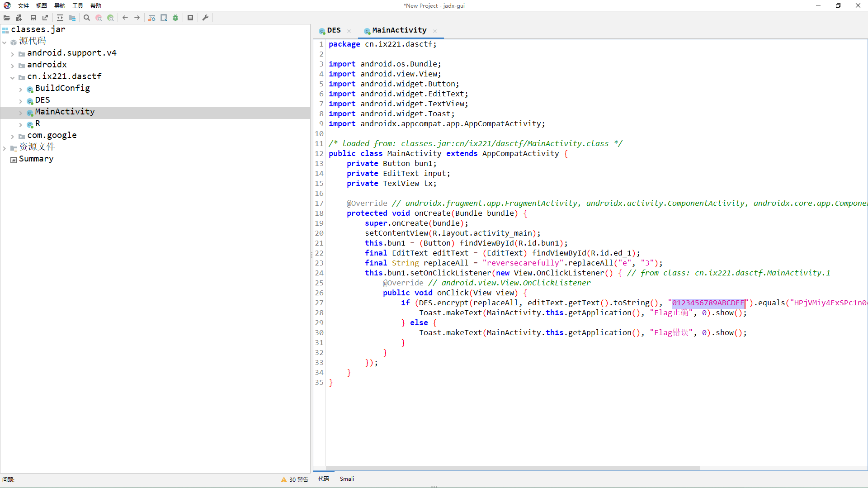Image resolution: width=868 pixels, height=488 pixels.
Task: Open Summary item in tree
Action: (x=36, y=159)
